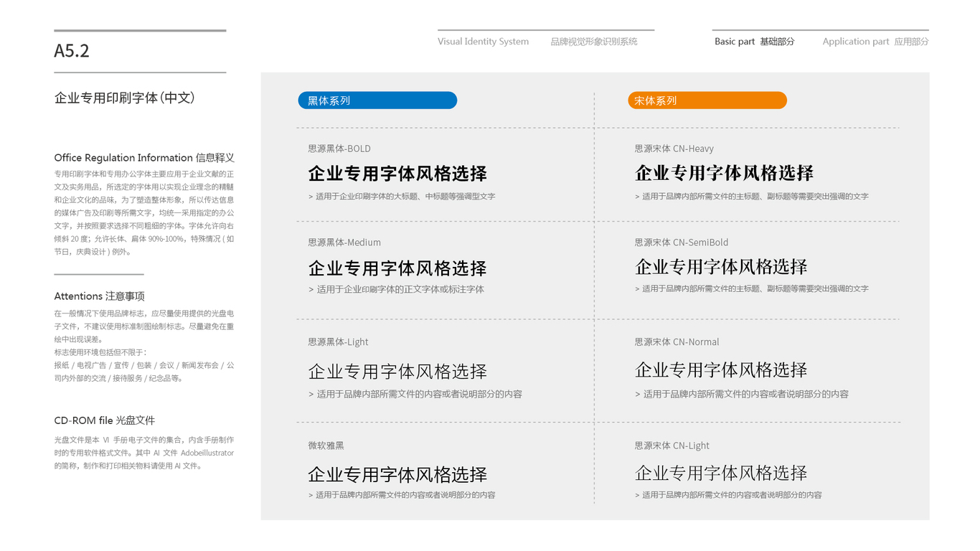Click the 'A5.2' page number heading
This screenshot has height=551, width=980.
coord(72,51)
